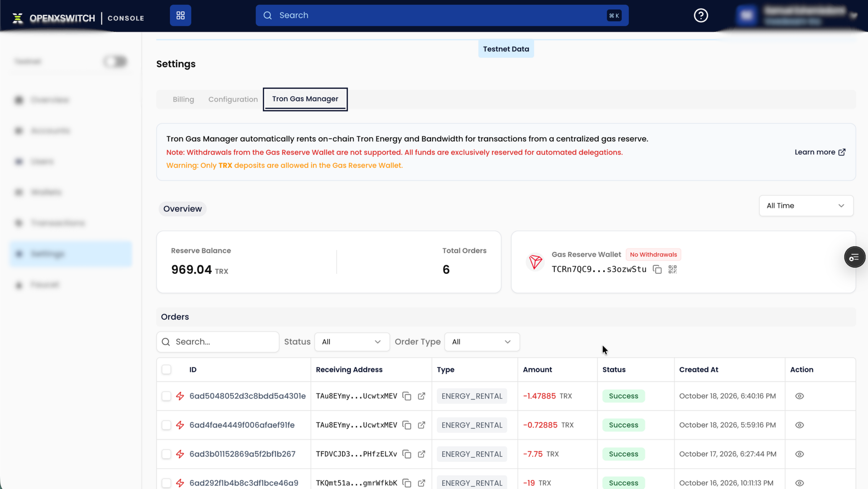Screen dimensions: 868x489
Task: Open the Order Type filter dropdown
Action: click(482, 342)
